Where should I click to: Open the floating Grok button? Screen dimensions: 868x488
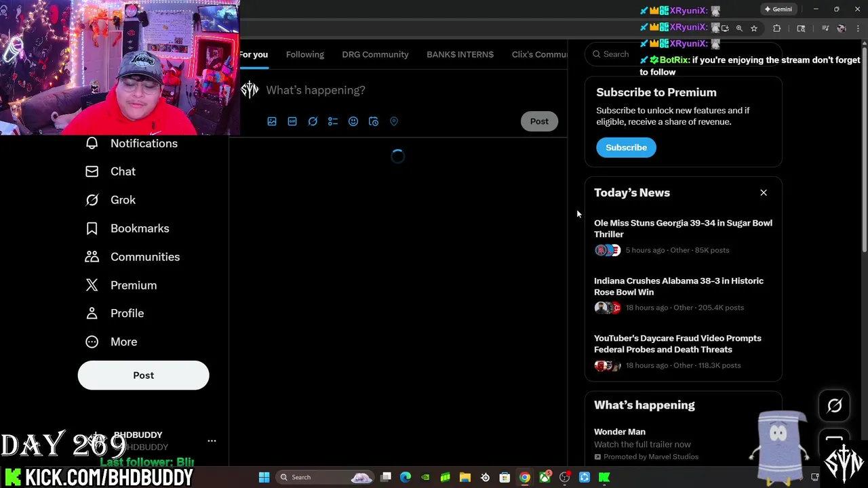point(834,406)
